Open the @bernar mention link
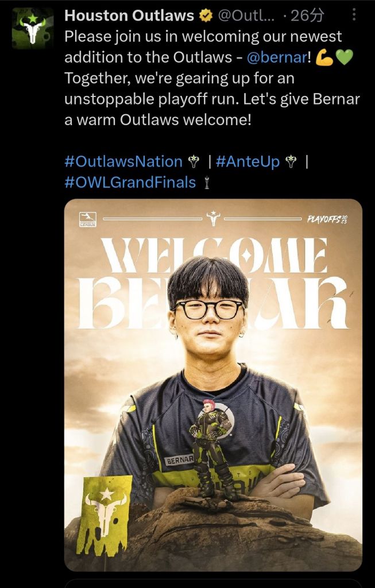 tap(277, 57)
